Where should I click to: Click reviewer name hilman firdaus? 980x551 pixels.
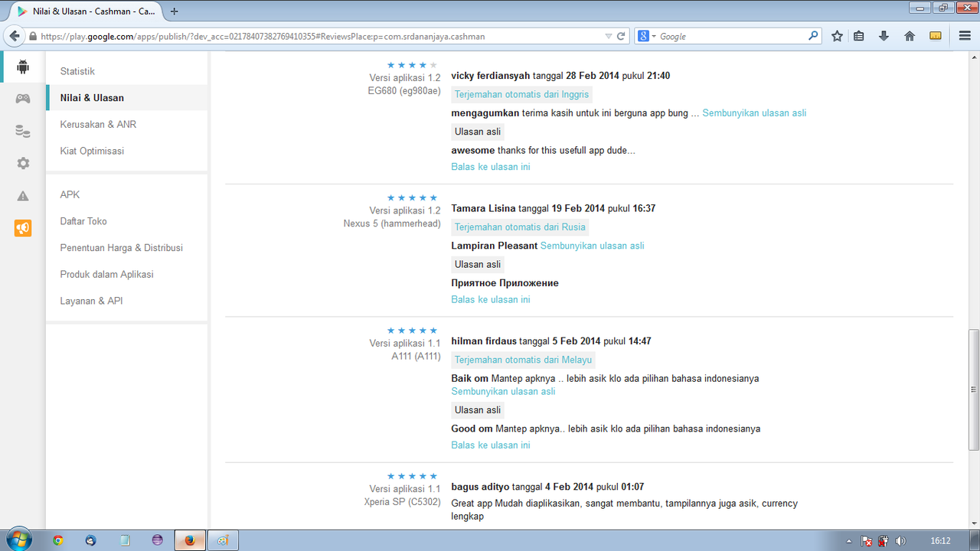tap(484, 341)
